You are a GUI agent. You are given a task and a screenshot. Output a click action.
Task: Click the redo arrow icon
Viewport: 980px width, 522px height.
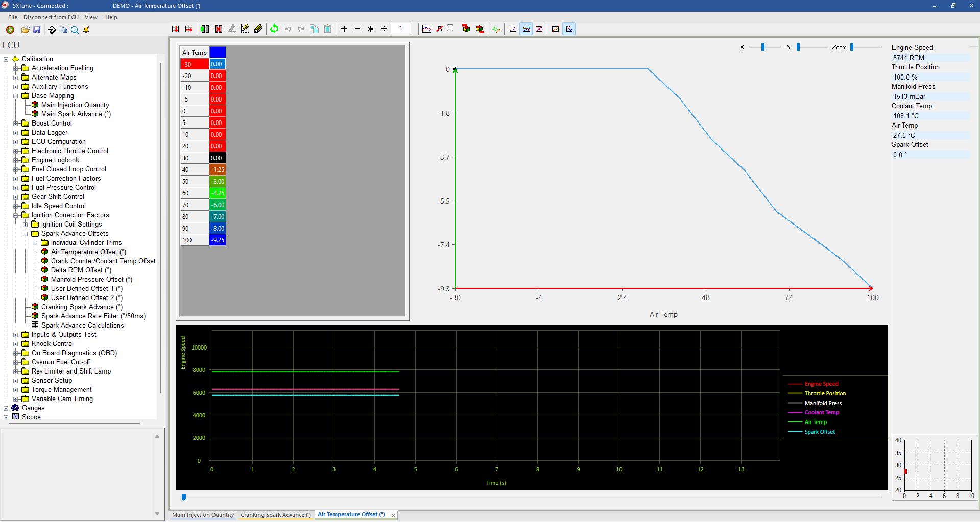pos(301,29)
